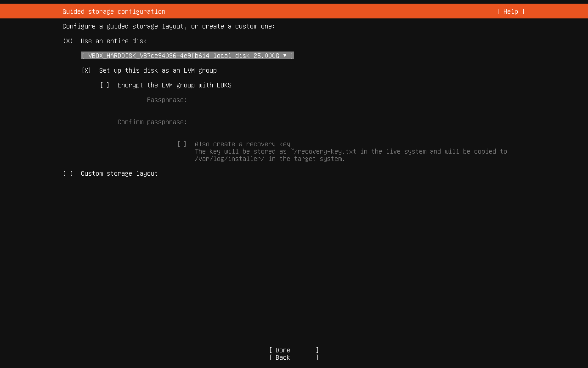The height and width of the screenshot is (368, 588).
Task: Enable "Encrypt the LVM group with LUKS"
Action: [x=105, y=85]
